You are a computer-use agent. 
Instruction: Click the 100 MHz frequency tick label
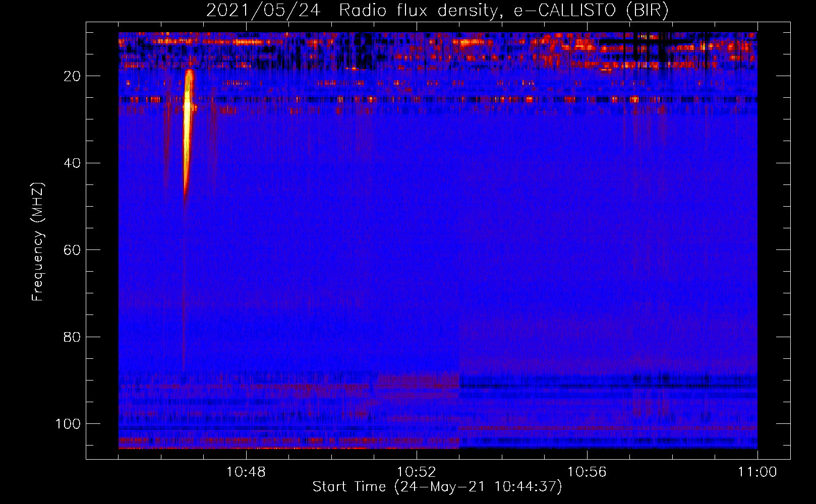(x=68, y=424)
